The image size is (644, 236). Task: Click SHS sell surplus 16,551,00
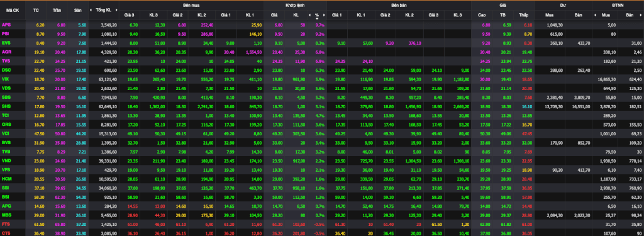pos(582,106)
